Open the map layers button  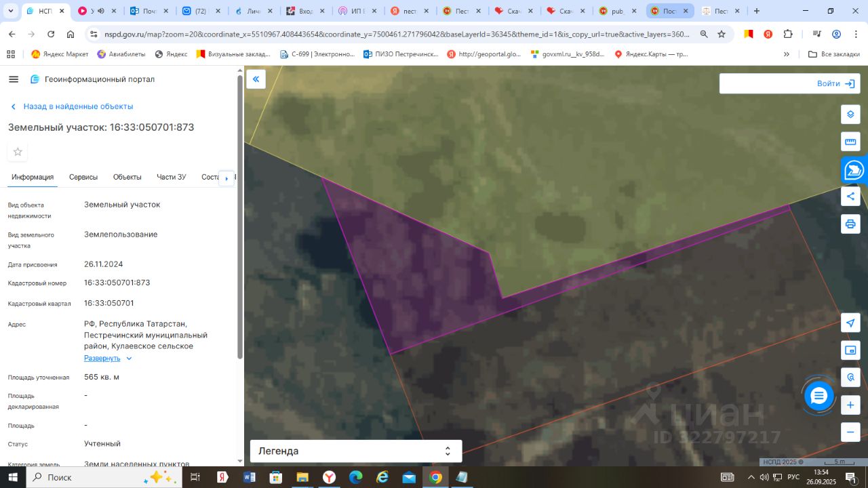(x=850, y=114)
